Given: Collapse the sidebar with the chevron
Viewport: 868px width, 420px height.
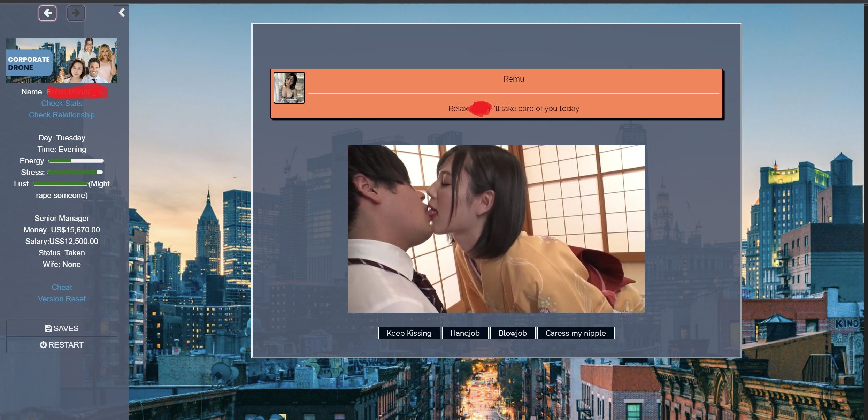Looking at the screenshot, I should click(121, 13).
